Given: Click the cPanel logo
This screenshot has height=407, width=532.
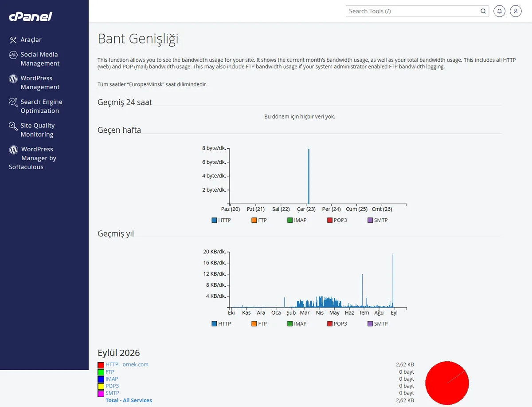Looking at the screenshot, I should [x=31, y=17].
